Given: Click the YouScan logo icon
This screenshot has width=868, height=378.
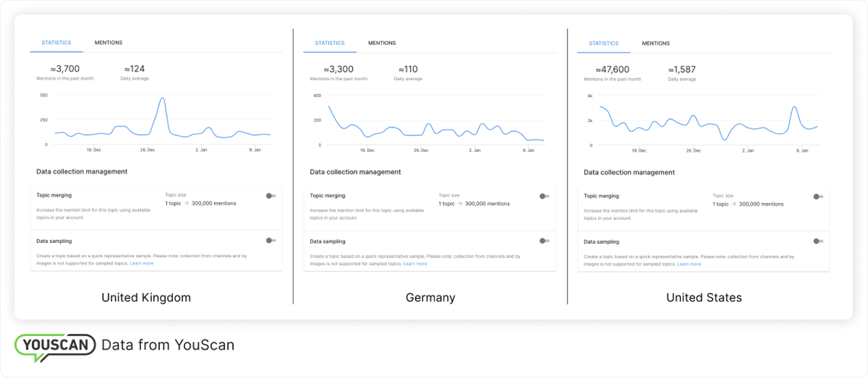Looking at the screenshot, I should click(x=56, y=345).
